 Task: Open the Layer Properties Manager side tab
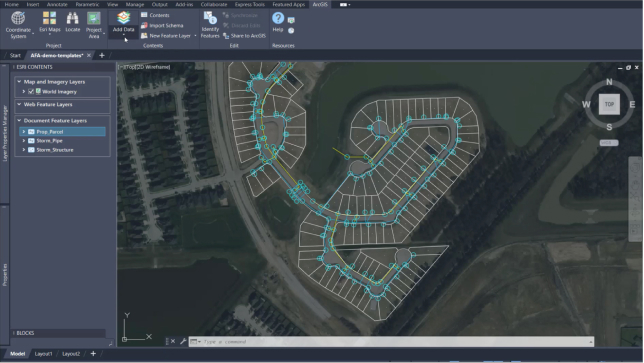[x=5, y=133]
